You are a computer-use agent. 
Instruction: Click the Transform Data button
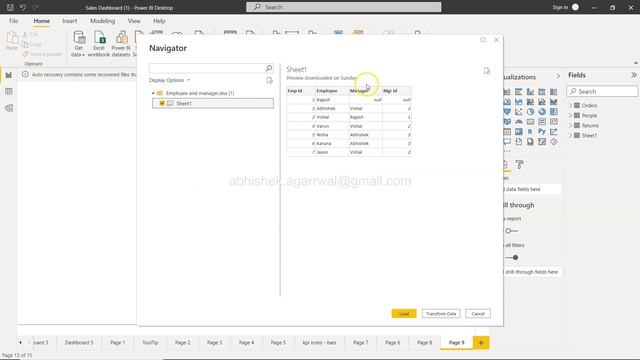441,313
